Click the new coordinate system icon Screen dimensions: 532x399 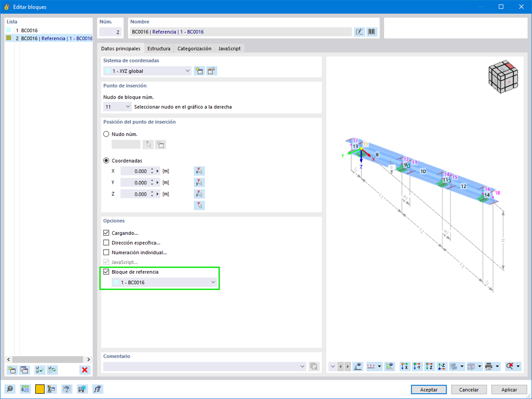199,71
